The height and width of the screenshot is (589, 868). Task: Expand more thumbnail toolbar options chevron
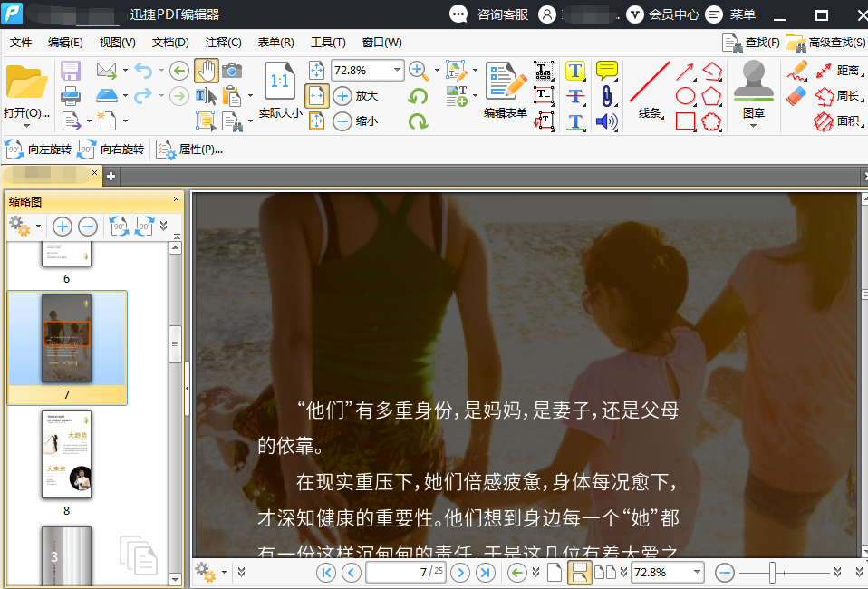(x=163, y=226)
